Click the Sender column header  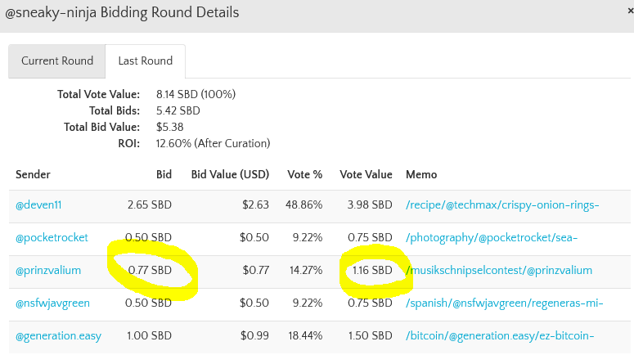(33, 174)
